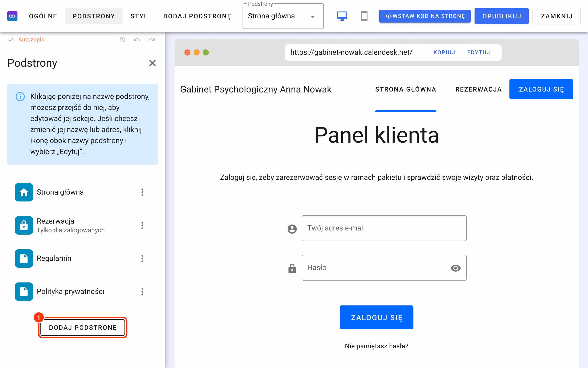This screenshot has height=368, width=588.
Task: Expand the Podstrony page selector dropdown
Action: click(283, 16)
